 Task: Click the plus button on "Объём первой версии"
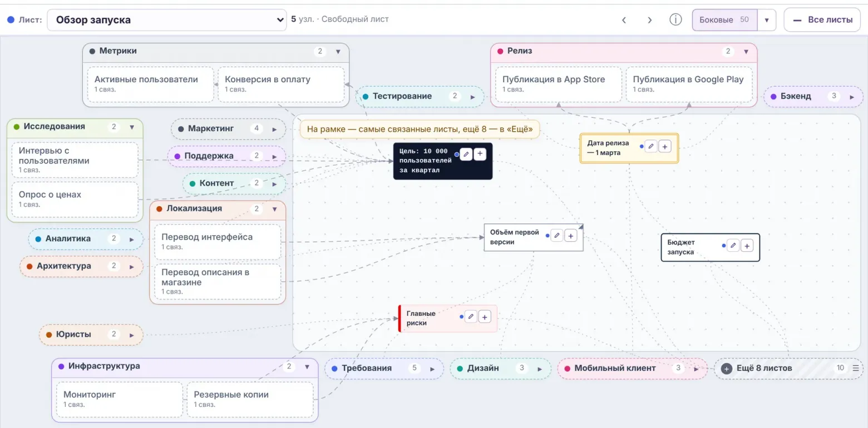571,236
